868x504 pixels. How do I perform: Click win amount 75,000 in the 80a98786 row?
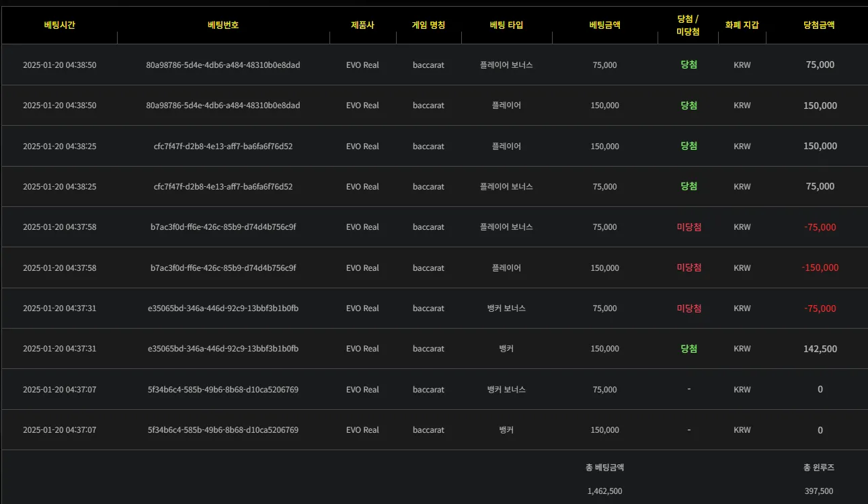click(x=820, y=65)
